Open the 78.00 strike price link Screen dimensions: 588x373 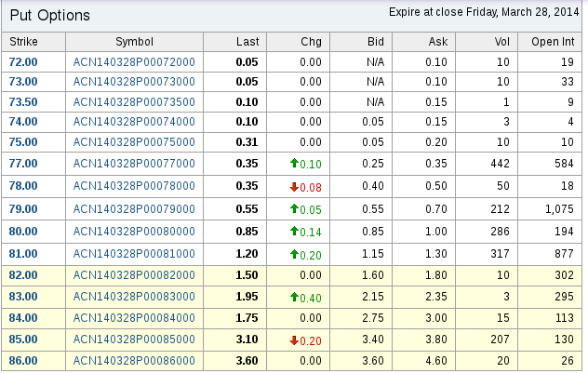[x=23, y=186]
